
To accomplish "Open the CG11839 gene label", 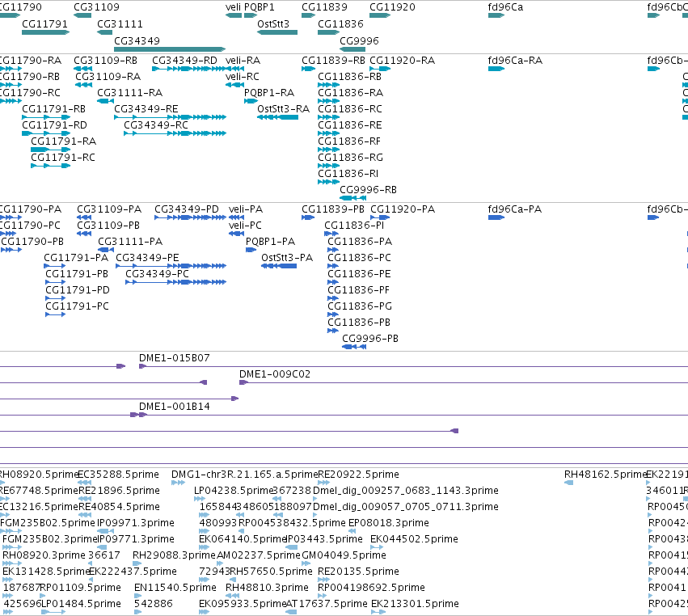I will 324,7.
